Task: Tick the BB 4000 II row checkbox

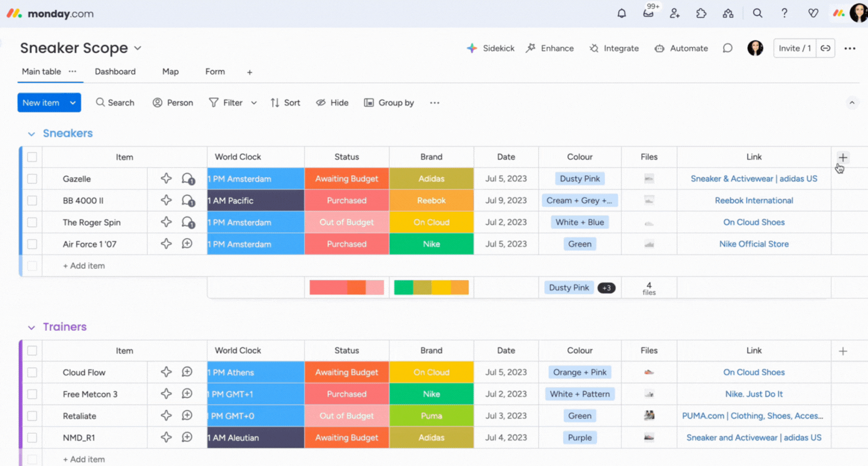Action: coord(32,201)
